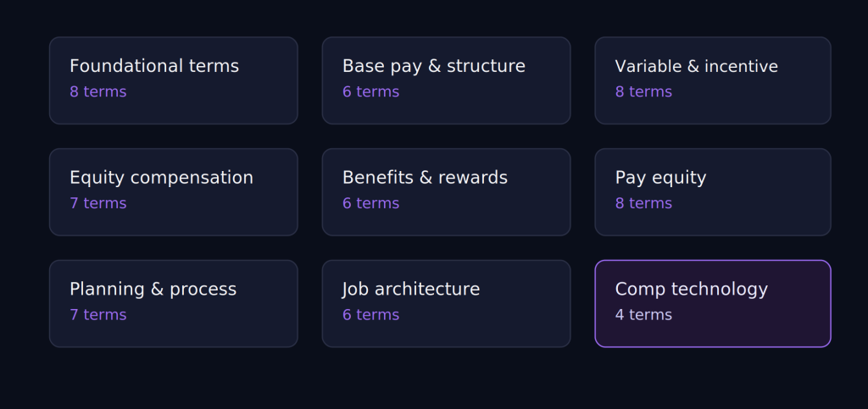Click "4 terms" under Comp technology

point(644,315)
